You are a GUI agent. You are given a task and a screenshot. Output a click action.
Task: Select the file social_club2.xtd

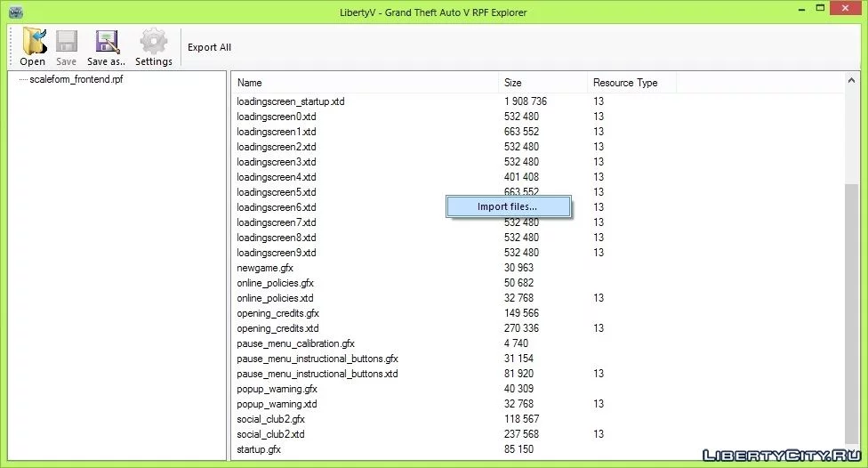(x=270, y=434)
